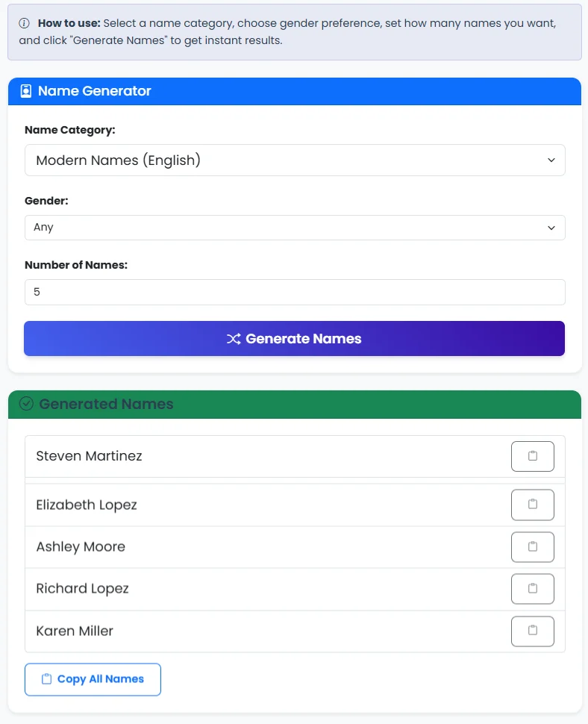Click the Richard Lopez name entry

(x=82, y=588)
